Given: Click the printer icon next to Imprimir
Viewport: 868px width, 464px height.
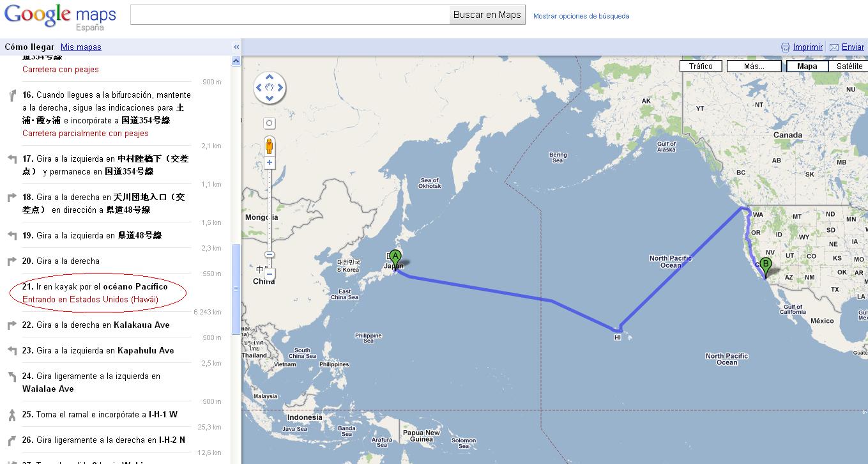Looking at the screenshot, I should tap(786, 47).
